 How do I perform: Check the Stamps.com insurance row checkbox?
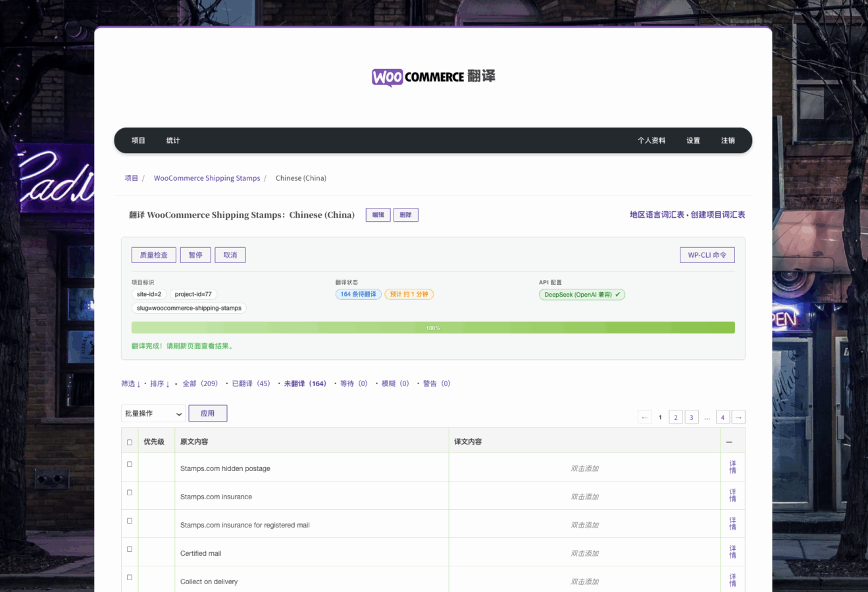(x=130, y=493)
